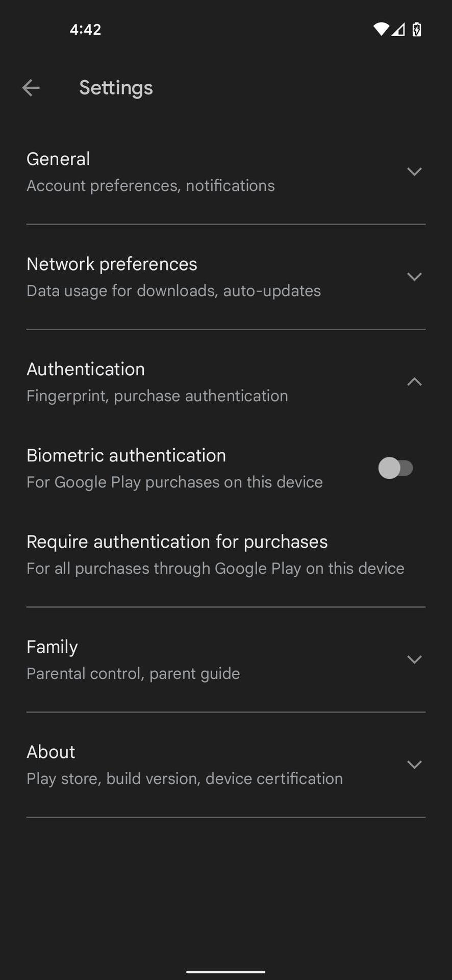This screenshot has width=452, height=980.
Task: Expand Family section chevron
Action: (x=414, y=659)
